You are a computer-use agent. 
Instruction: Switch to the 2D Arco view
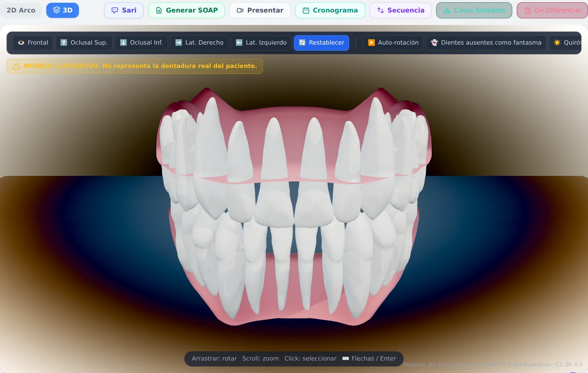[x=21, y=10]
